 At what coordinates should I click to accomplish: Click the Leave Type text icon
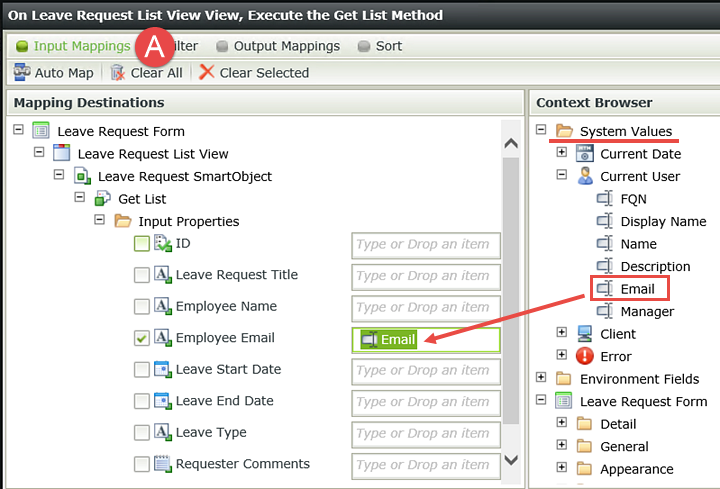coord(163,432)
